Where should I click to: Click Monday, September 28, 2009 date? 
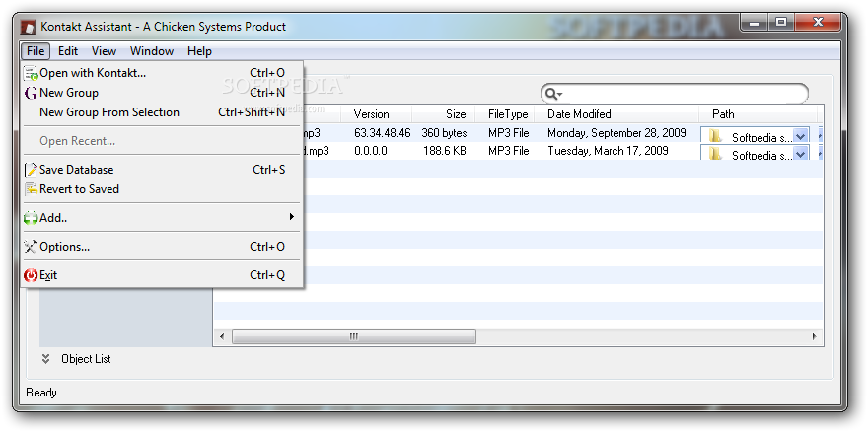[616, 133]
